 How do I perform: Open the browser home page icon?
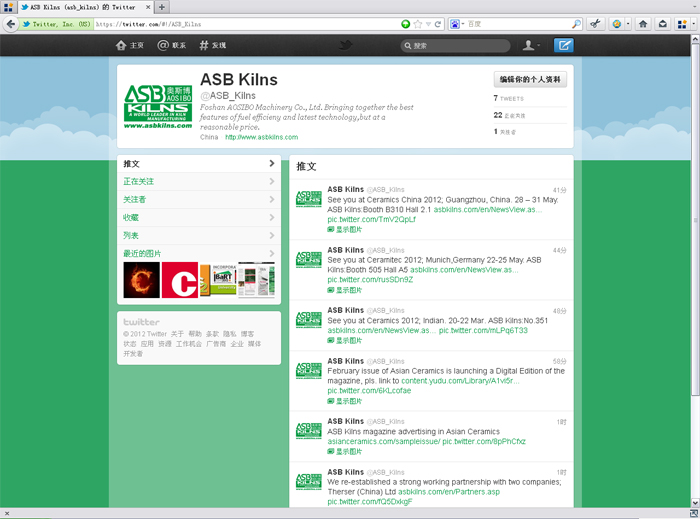click(643, 24)
